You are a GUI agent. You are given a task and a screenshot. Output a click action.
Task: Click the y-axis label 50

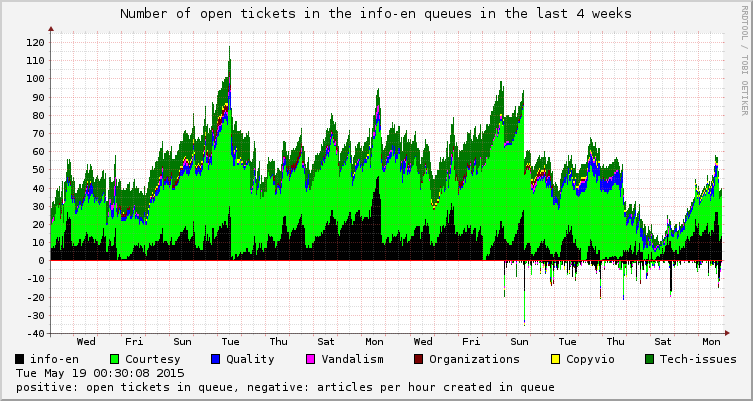[x=37, y=170]
